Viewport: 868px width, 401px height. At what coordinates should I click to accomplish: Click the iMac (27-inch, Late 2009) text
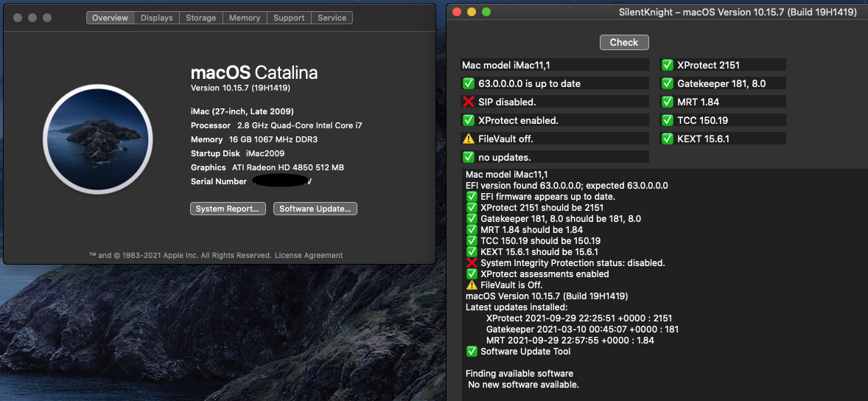pyautogui.click(x=242, y=111)
